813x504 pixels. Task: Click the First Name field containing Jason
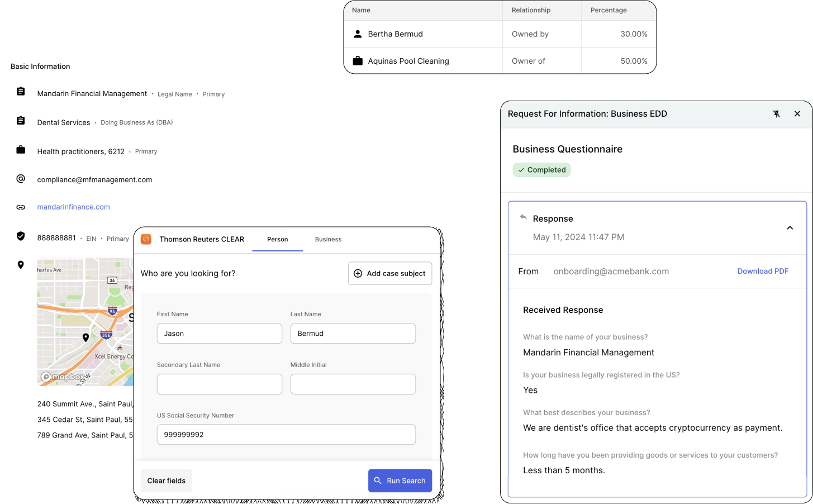[220, 334]
